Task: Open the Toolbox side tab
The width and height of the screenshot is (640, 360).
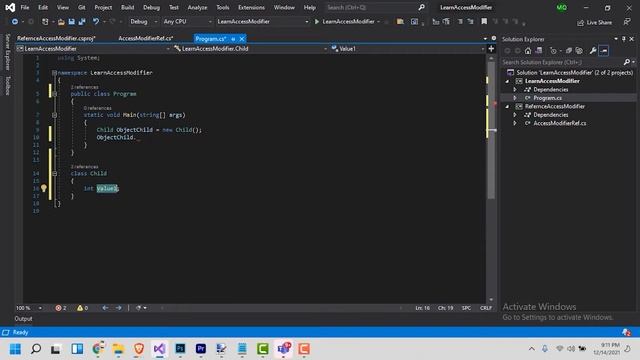Action: [x=7, y=85]
